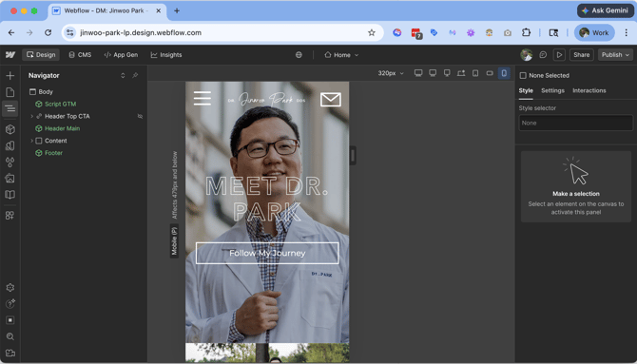Click Follow My Journey button on canvas
Screen dimensions: 637x364
(267, 253)
